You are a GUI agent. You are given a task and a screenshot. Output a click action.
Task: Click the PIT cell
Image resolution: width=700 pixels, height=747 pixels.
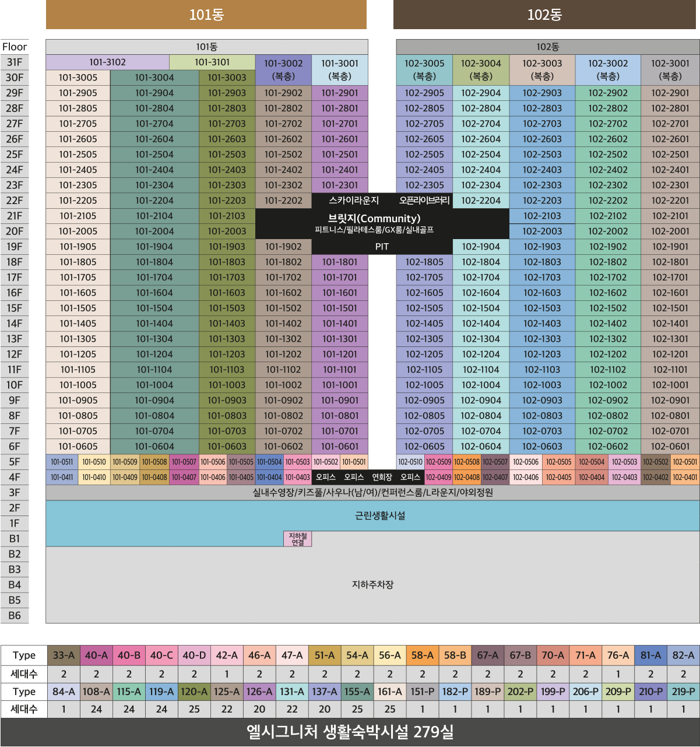click(x=382, y=247)
